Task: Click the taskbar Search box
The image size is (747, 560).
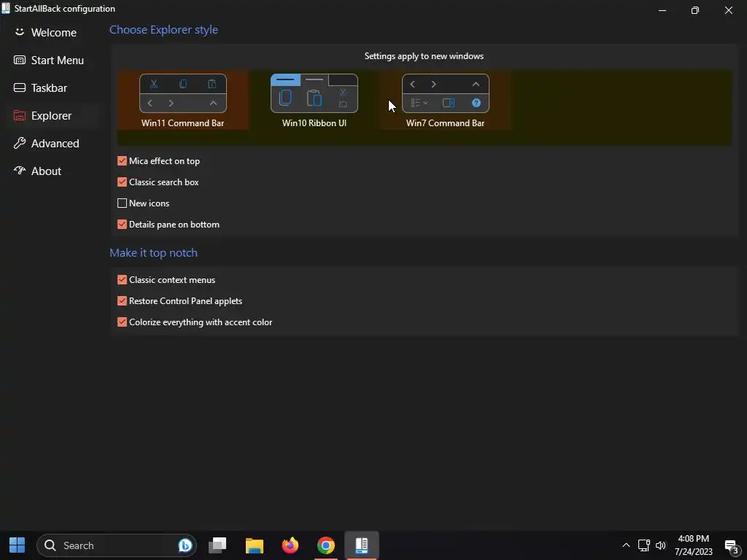Action: coord(117,545)
